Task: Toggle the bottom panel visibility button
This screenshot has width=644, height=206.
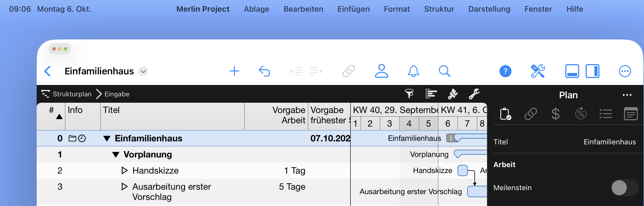Action: coord(571,71)
